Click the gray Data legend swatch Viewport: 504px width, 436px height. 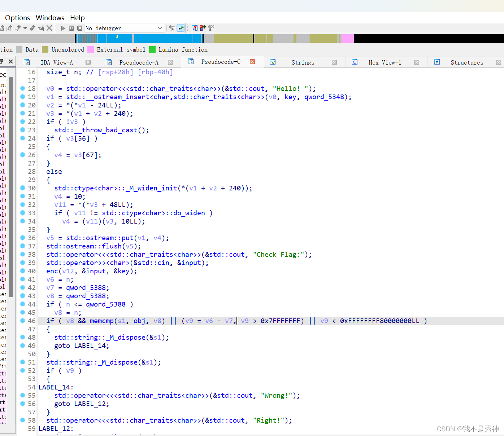pos(19,49)
